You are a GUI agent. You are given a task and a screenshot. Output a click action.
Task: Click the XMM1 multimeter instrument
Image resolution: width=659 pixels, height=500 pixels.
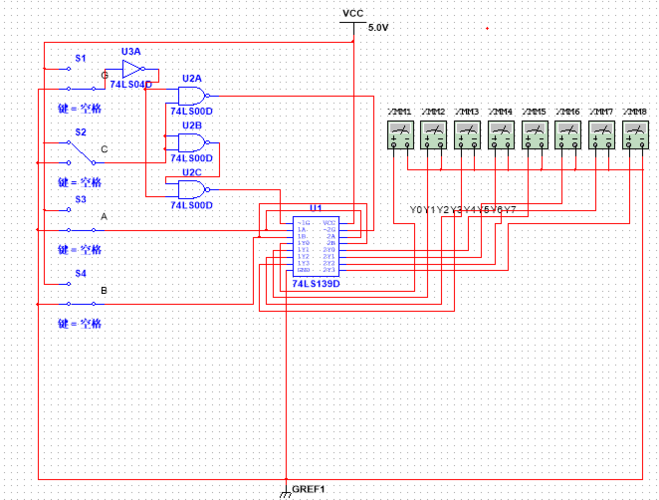click(400, 135)
